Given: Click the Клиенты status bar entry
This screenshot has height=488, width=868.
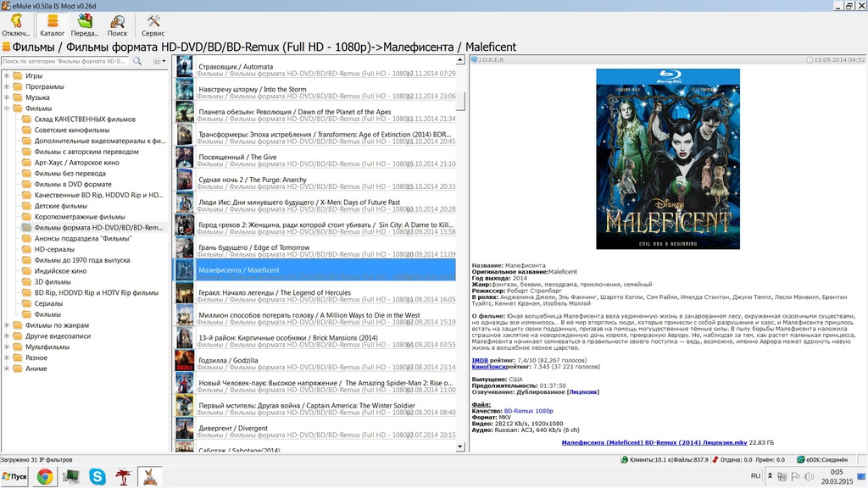Looking at the screenshot, I should point(665,459).
